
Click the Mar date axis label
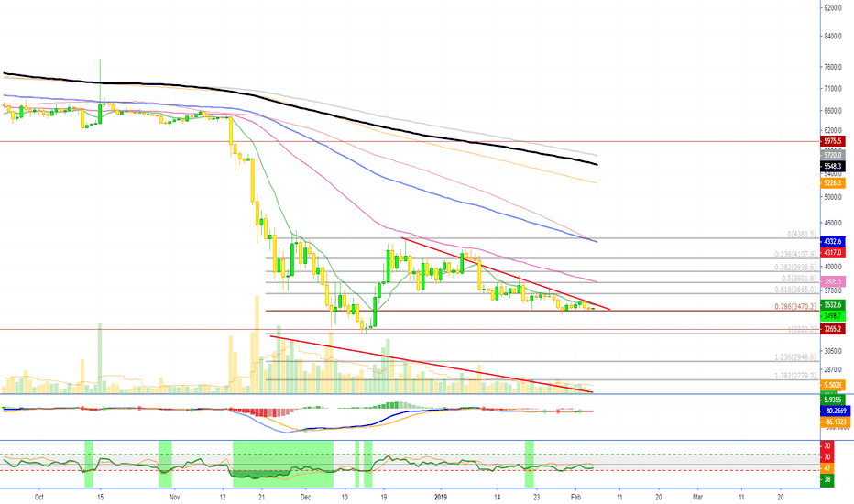(697, 497)
